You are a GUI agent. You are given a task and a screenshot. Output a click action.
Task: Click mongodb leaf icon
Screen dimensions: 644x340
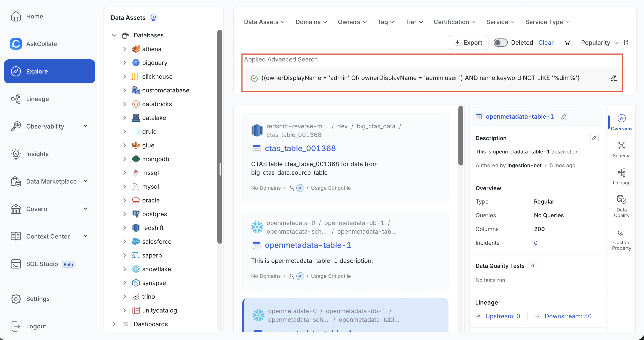pos(136,159)
